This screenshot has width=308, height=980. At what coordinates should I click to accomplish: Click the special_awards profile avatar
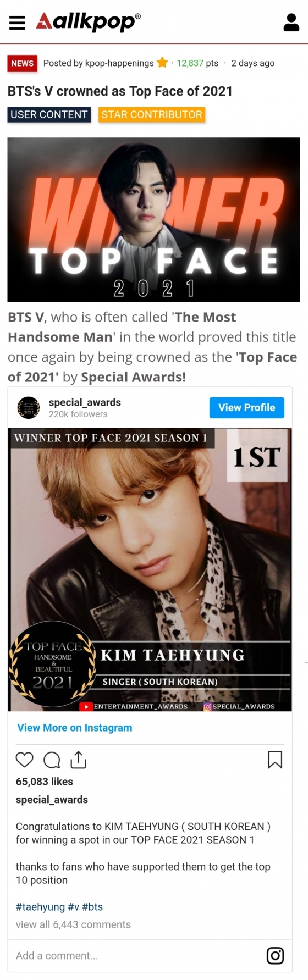tap(29, 407)
